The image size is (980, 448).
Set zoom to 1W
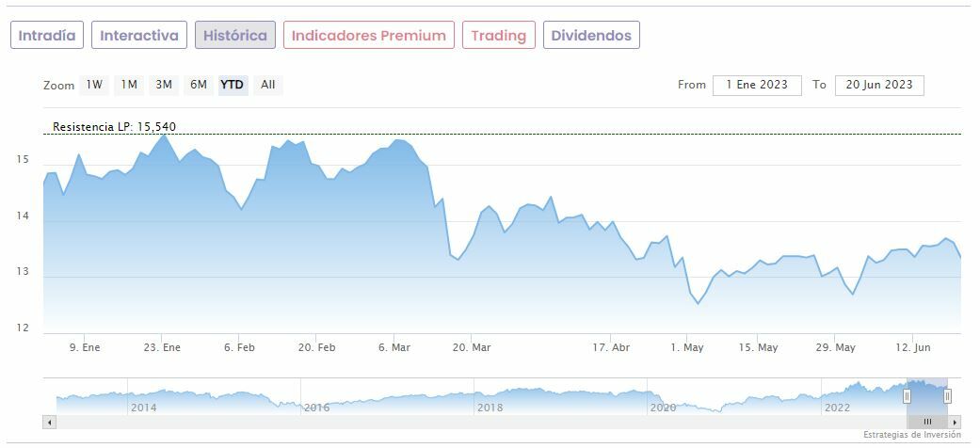click(94, 85)
